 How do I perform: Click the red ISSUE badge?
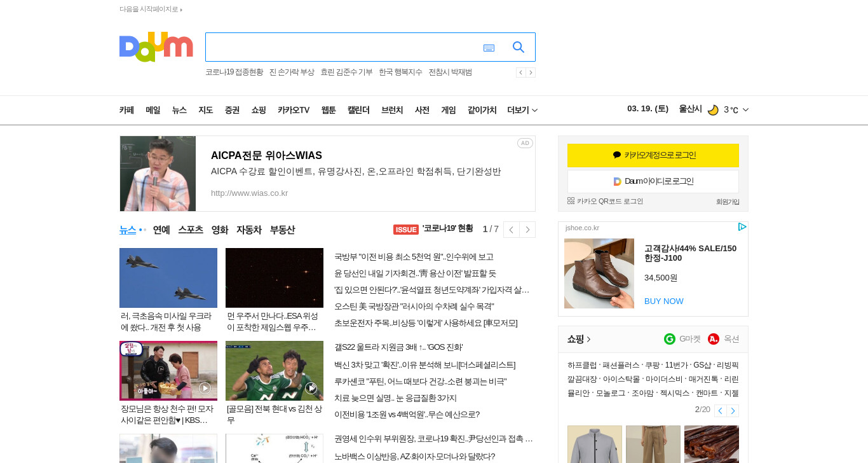[406, 230]
